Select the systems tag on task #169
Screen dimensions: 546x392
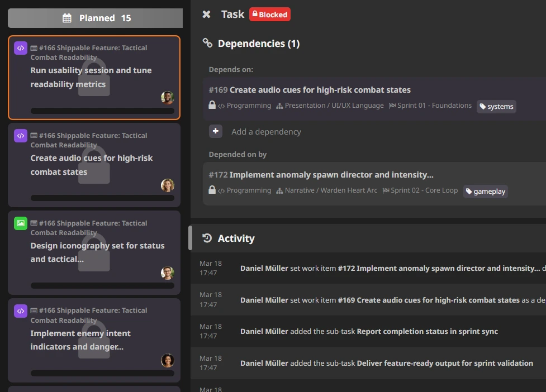tap(496, 106)
